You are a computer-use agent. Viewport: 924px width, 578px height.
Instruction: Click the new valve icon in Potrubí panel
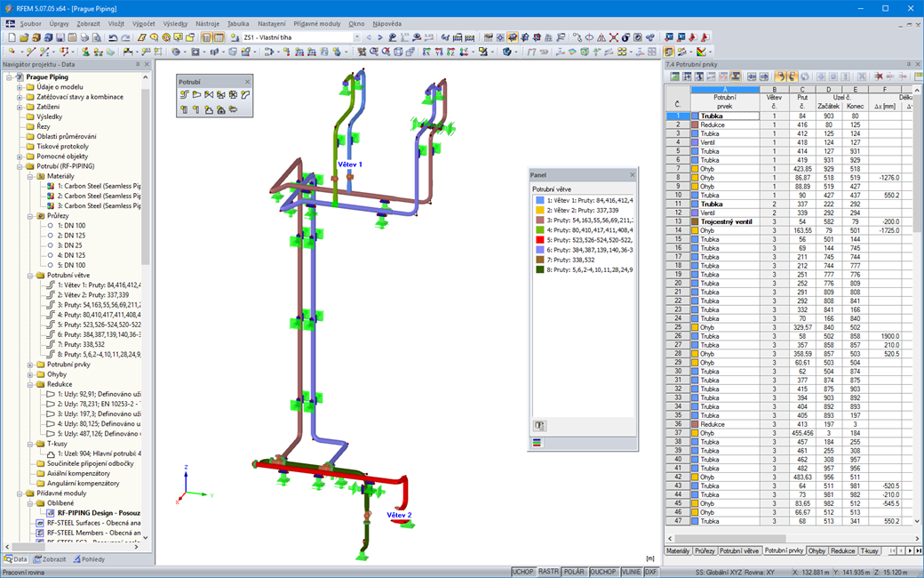click(209, 94)
